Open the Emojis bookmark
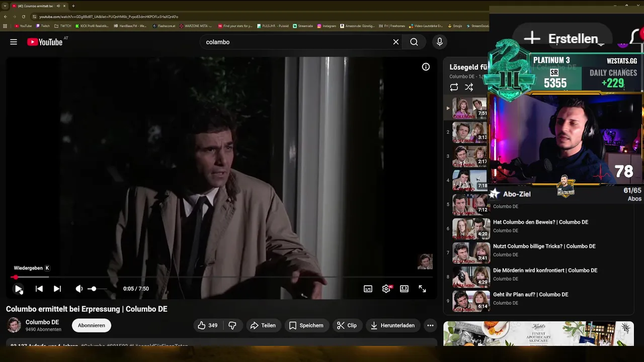The width and height of the screenshot is (644, 362). tap(455, 26)
